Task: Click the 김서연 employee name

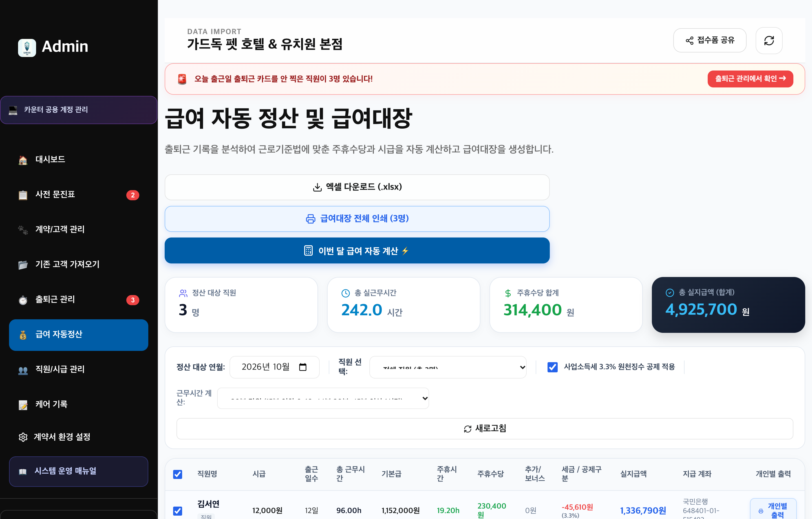Action: point(208,504)
